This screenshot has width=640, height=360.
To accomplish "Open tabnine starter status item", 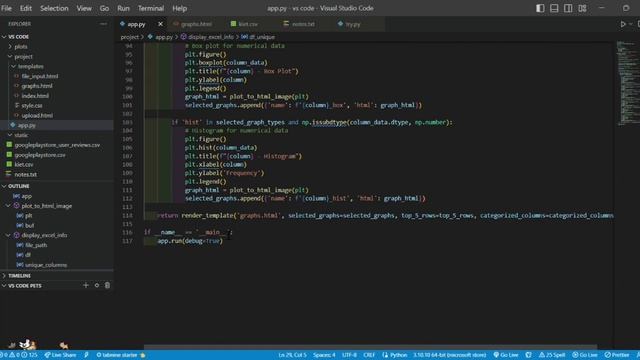I will click(x=120, y=355).
